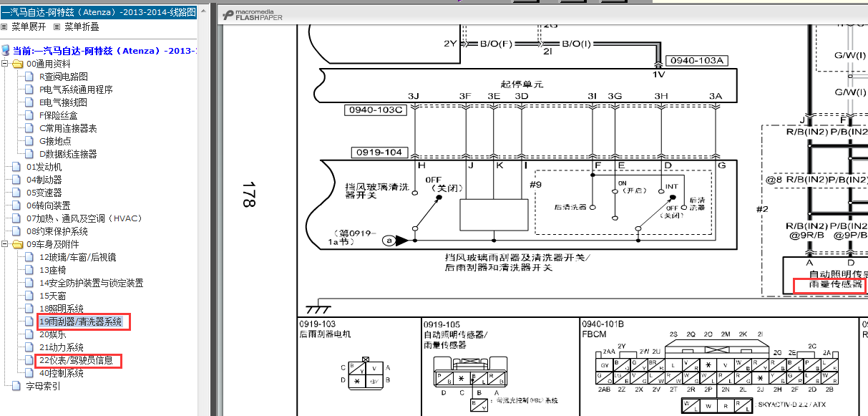The image size is (868, 416).
Task: Open F保险丝盒 tree item
Action: (x=58, y=115)
